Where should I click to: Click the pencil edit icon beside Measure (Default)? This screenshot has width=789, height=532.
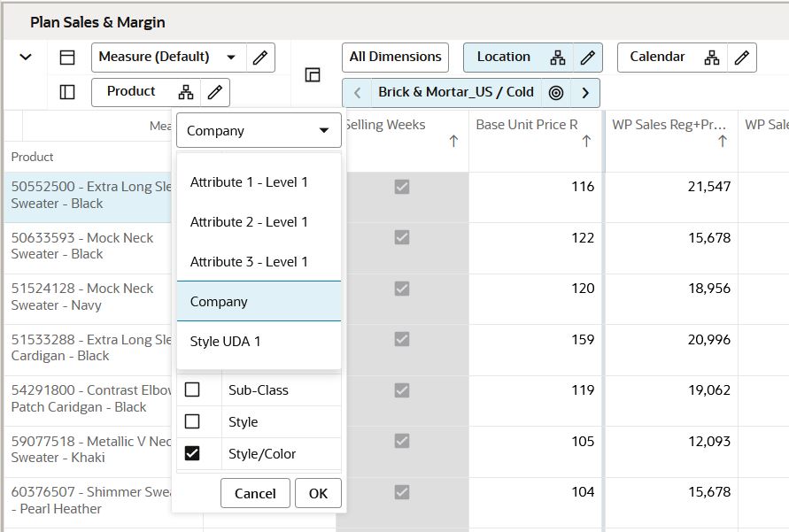click(260, 58)
